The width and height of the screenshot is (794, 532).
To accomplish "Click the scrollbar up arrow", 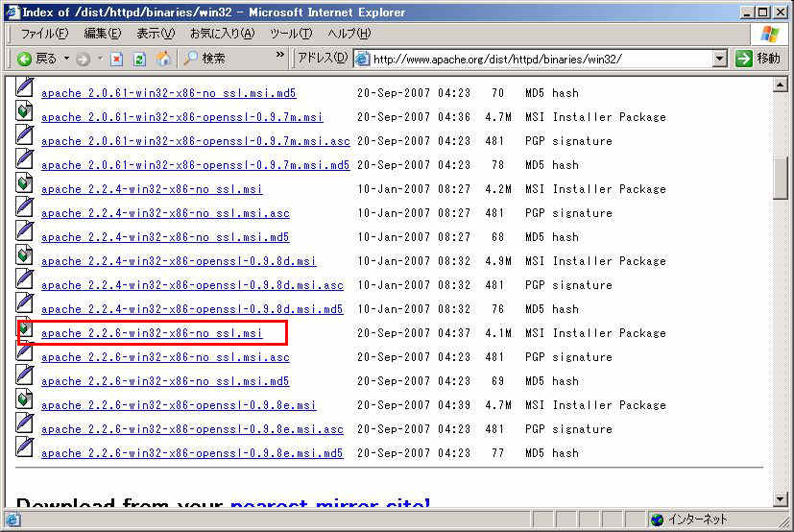I will pos(781,85).
